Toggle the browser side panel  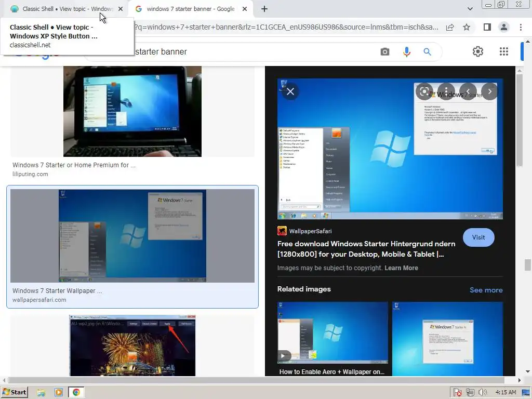click(487, 27)
